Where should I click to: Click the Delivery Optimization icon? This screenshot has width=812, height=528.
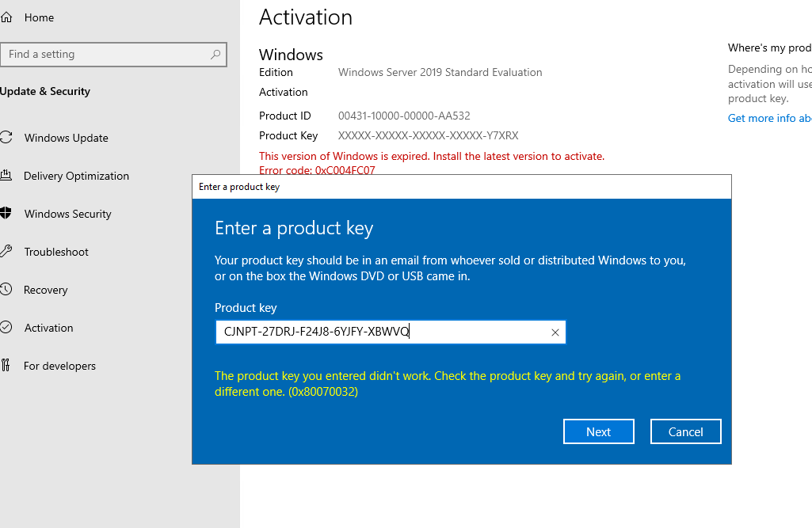pos(6,176)
